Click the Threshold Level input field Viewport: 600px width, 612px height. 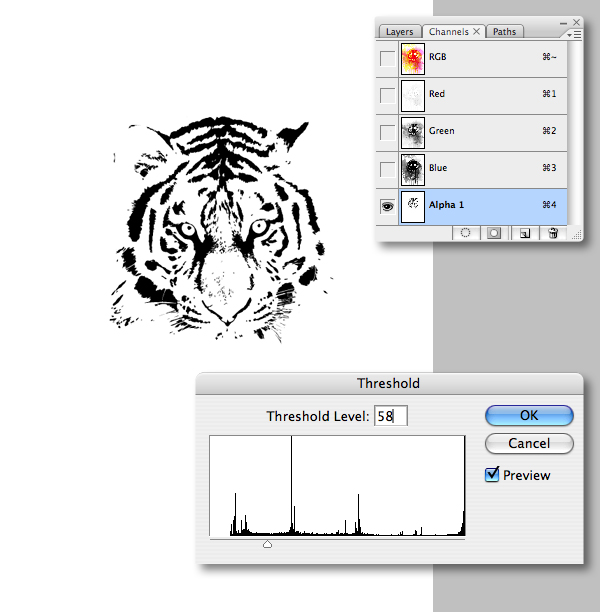(x=391, y=416)
